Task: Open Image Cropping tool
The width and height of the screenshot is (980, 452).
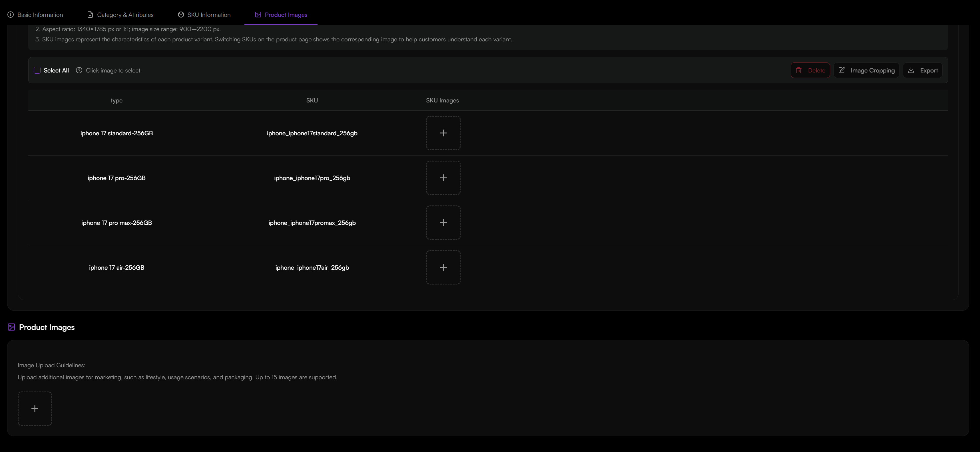Action: pos(866,70)
